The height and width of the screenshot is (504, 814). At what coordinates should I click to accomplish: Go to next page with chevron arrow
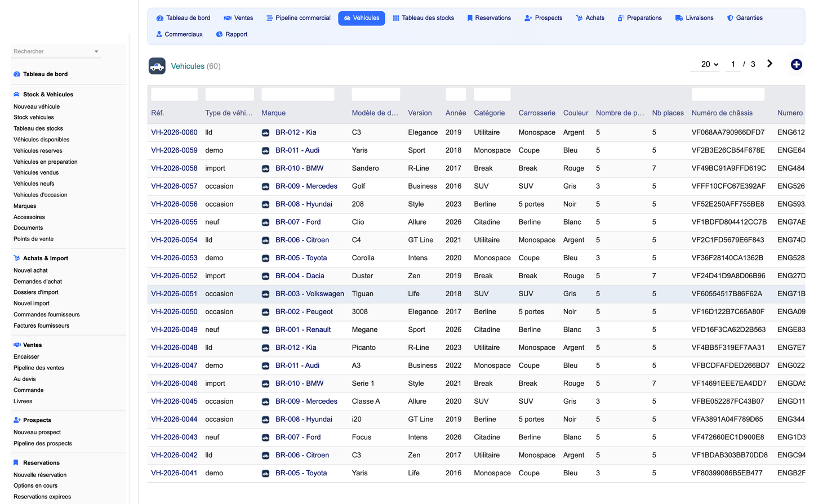coord(769,64)
